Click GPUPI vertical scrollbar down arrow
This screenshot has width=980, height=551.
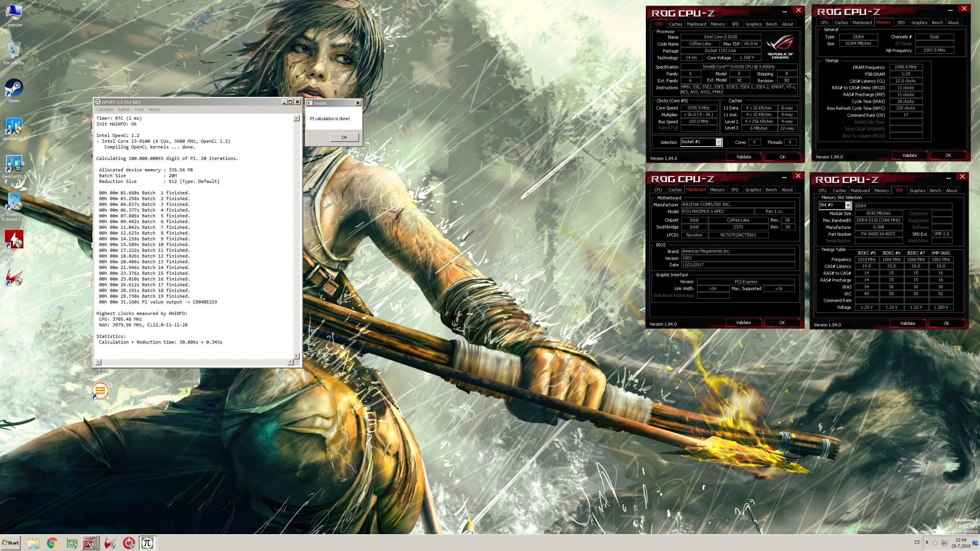click(296, 356)
